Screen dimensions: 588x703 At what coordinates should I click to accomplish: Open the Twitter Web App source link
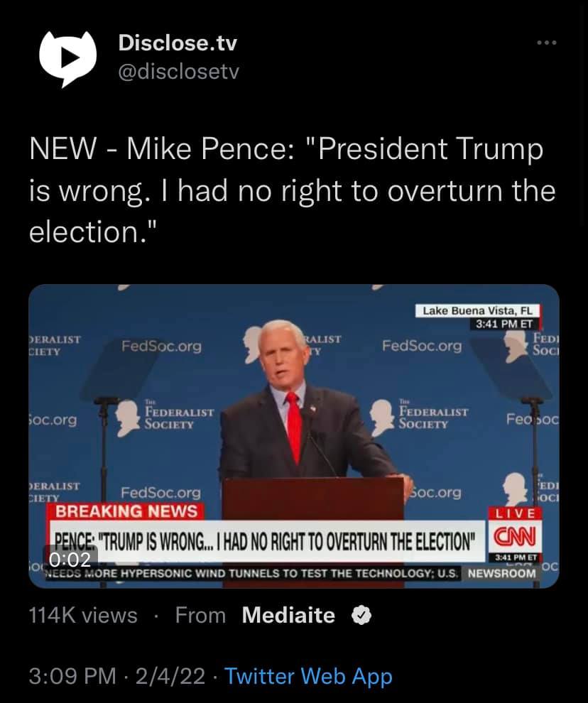[308, 676]
